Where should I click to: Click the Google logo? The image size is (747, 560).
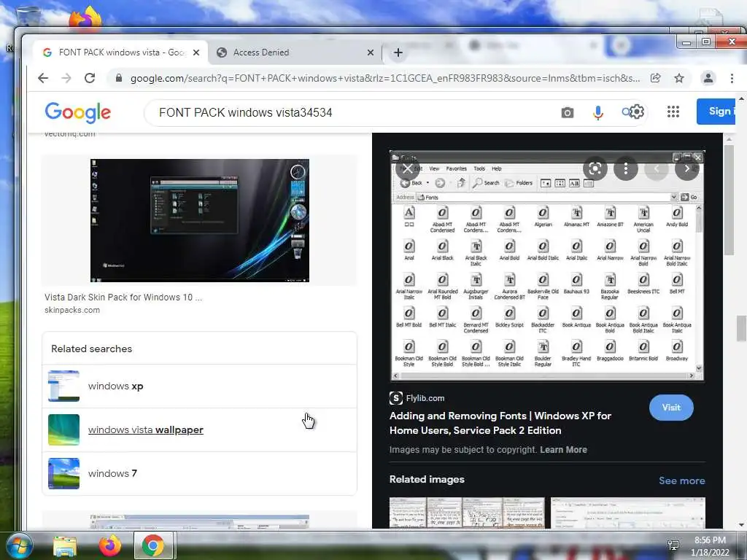77,112
